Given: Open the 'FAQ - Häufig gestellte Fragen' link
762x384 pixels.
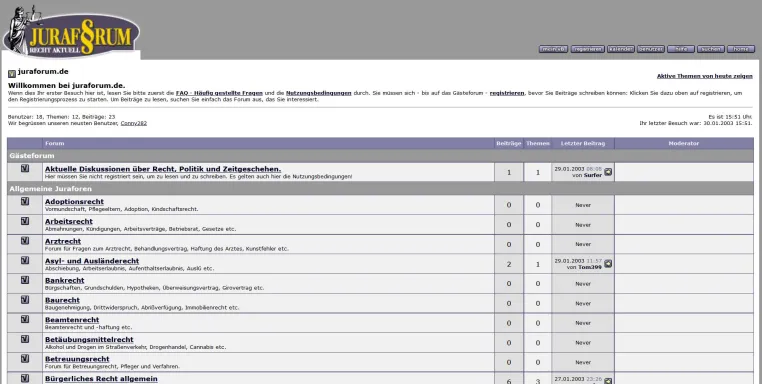Looking at the screenshot, I should (x=219, y=93).
